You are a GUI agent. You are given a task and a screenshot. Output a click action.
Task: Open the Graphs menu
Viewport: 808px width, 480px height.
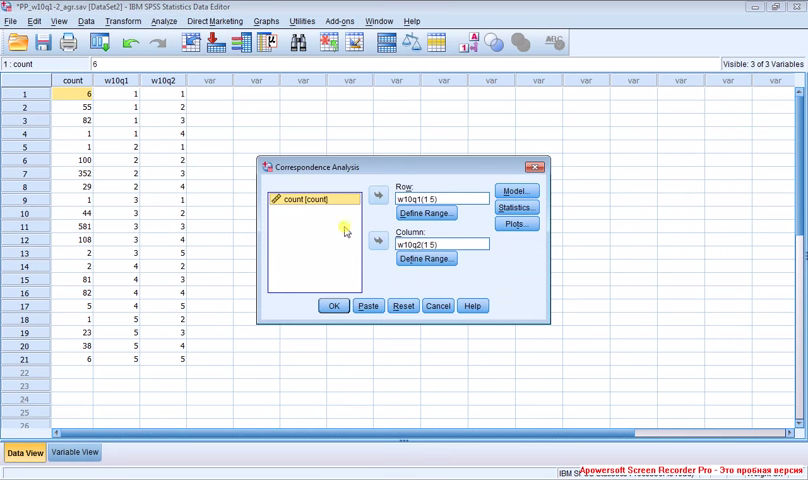pyautogui.click(x=266, y=21)
